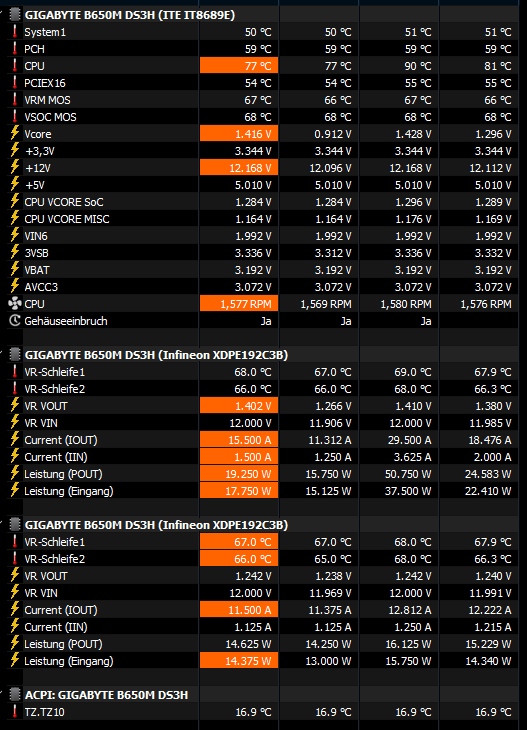Click the +12V average value 12.112 V
Viewport: 527px width, 730px height.
(490, 168)
